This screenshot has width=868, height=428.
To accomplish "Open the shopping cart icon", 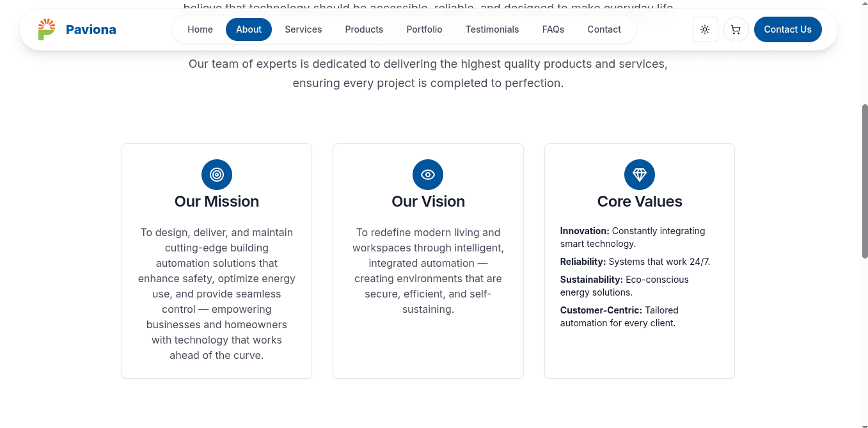I will (x=736, y=29).
